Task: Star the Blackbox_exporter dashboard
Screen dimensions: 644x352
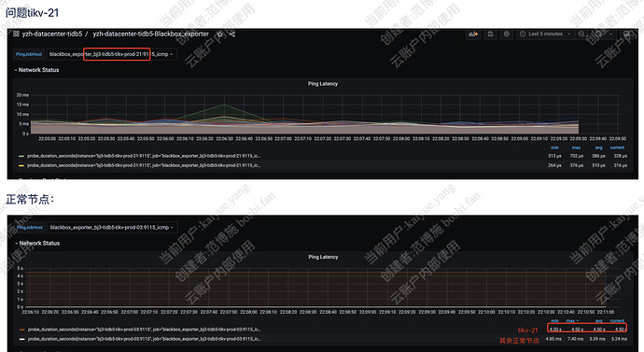Action: 220,35
